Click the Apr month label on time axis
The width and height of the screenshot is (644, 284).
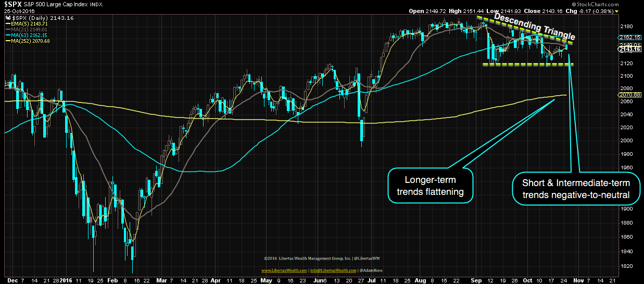tap(217, 279)
